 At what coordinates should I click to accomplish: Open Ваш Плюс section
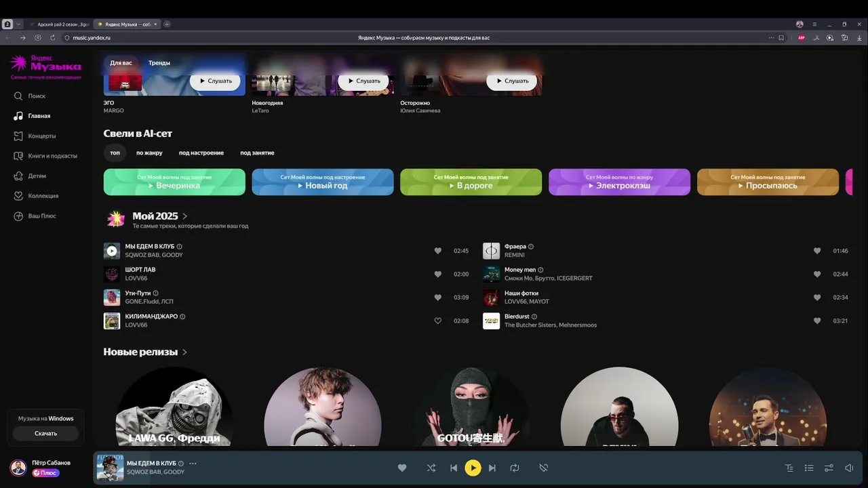[x=35, y=216]
